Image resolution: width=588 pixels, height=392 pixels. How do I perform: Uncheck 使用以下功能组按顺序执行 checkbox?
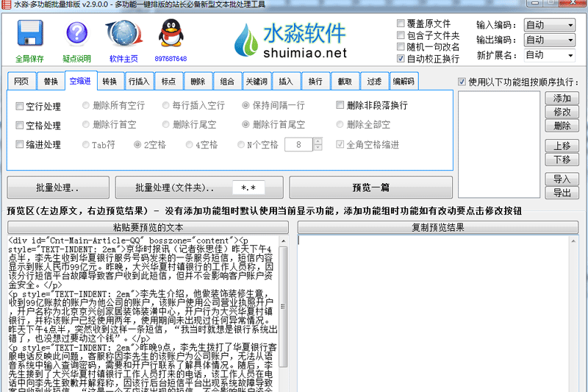coord(462,82)
